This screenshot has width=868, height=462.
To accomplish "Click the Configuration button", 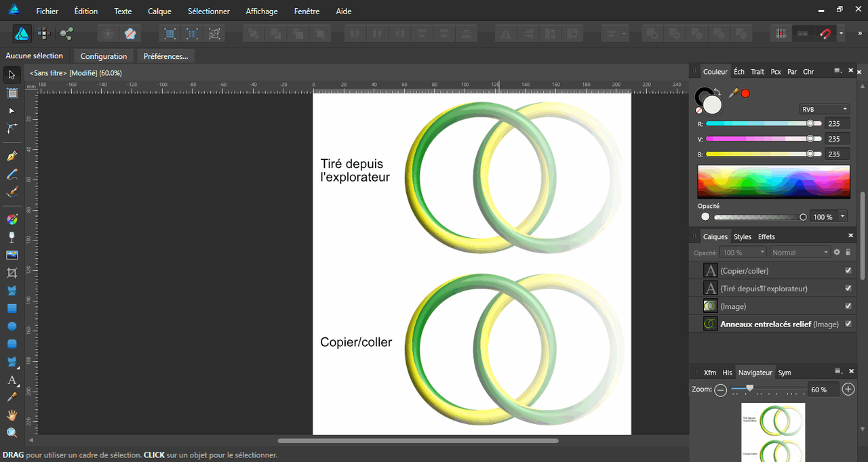I will point(104,56).
